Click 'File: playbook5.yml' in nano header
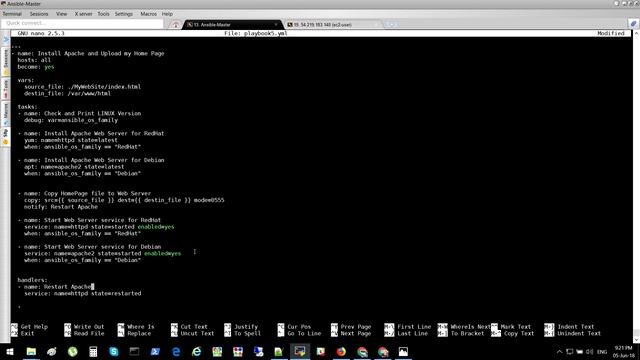Image resolution: width=640 pixels, height=360 pixels. [256, 33]
